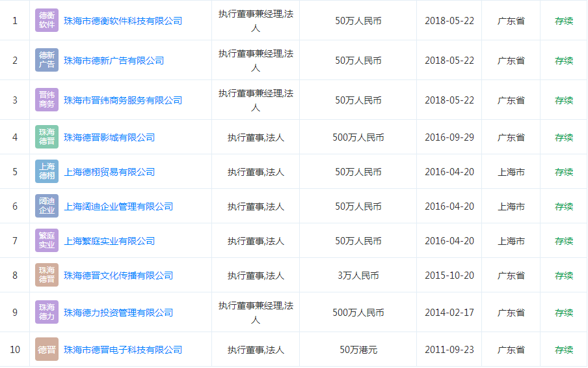The height and width of the screenshot is (368, 588).
Task: Select the date 2015-10-20
Action: click(x=449, y=276)
